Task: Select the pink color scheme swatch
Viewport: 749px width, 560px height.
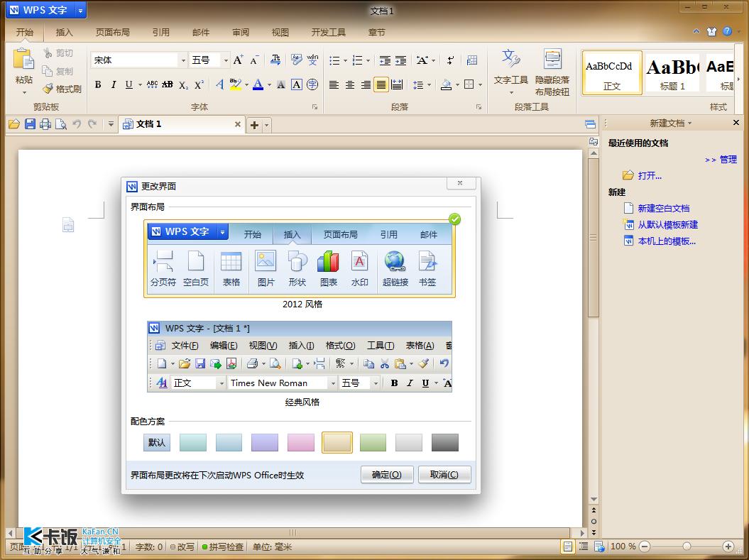Action: point(301,443)
